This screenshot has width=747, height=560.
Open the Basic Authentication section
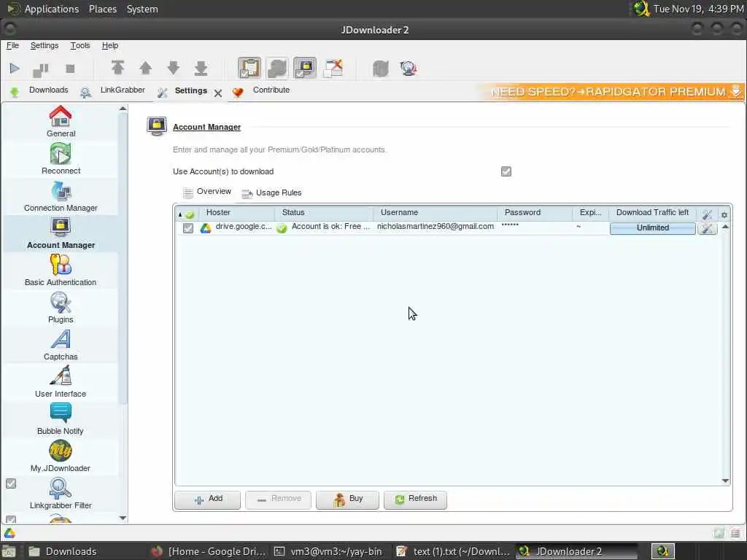(x=61, y=271)
